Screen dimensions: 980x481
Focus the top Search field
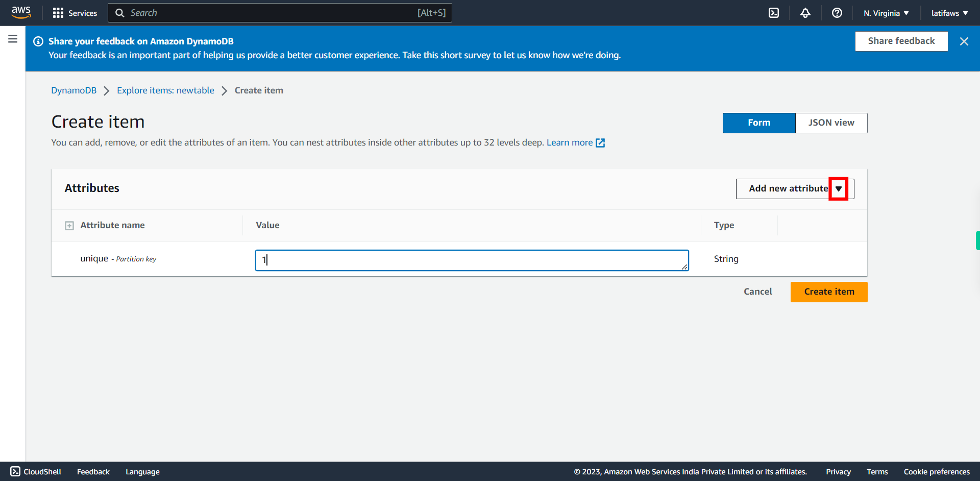click(280, 13)
